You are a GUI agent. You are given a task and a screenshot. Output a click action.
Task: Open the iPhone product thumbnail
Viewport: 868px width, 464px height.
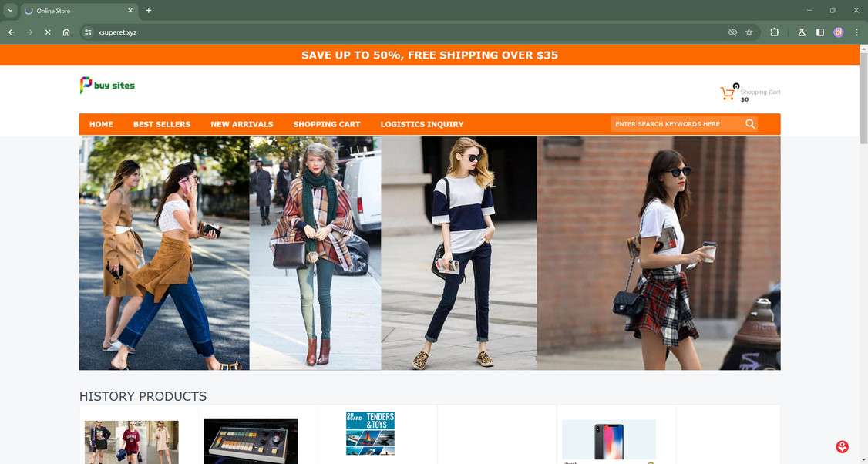click(x=609, y=442)
